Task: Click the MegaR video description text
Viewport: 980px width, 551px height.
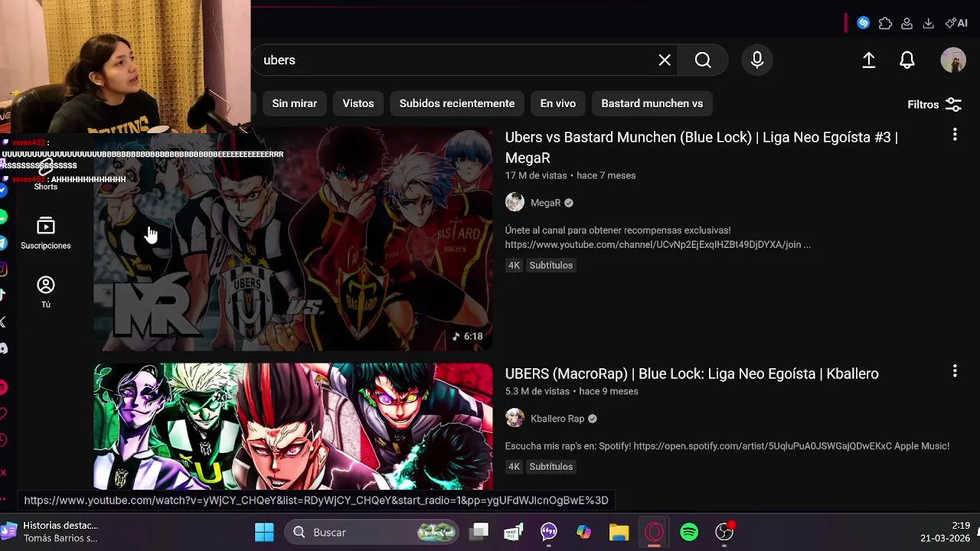Action: click(x=658, y=237)
